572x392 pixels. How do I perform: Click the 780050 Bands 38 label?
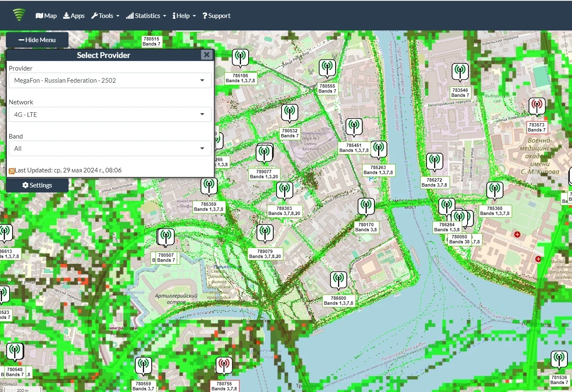(459, 239)
